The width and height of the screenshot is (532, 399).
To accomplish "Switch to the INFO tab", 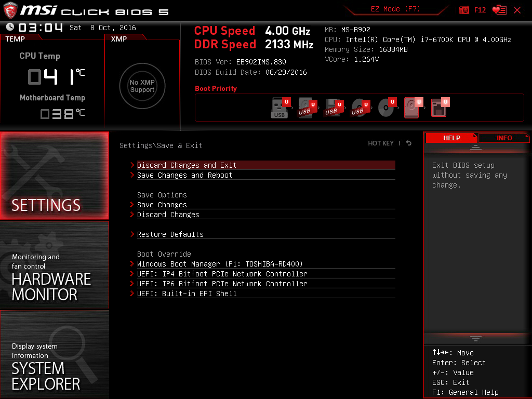I will point(504,138).
